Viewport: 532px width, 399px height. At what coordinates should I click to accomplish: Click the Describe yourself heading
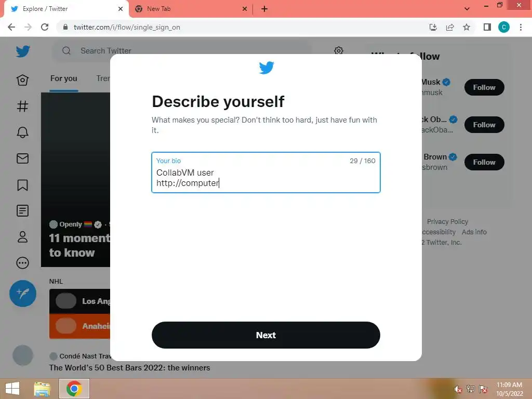[x=218, y=101]
